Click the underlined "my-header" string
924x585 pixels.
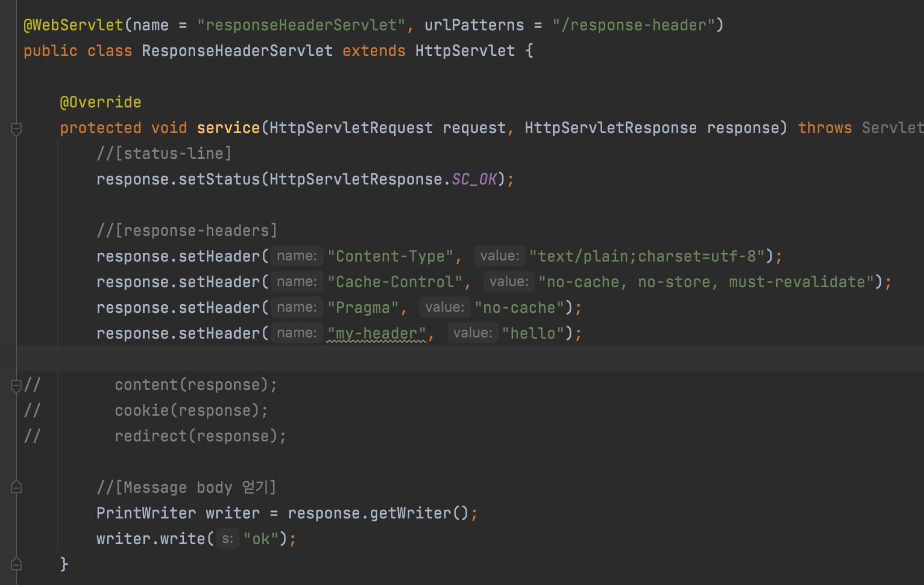(x=376, y=333)
